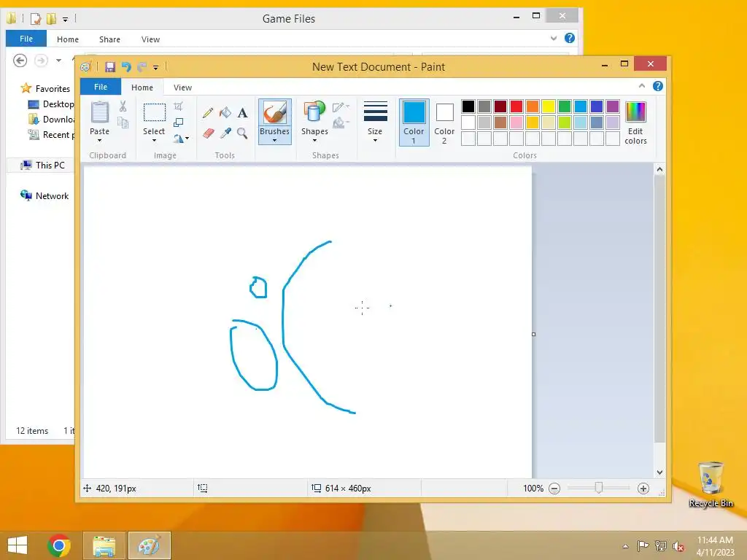This screenshot has height=560, width=747.
Task: Open File menu in Game Files window
Action: 26,39
